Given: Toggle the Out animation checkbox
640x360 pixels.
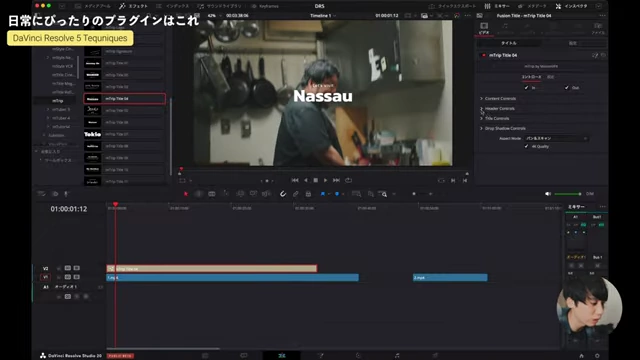Looking at the screenshot, I should click(567, 87).
